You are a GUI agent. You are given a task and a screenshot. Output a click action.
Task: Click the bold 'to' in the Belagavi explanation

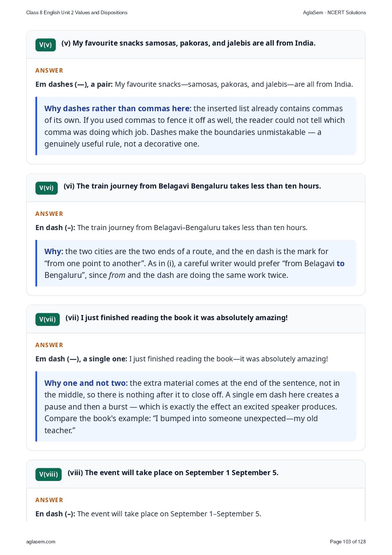tap(341, 264)
